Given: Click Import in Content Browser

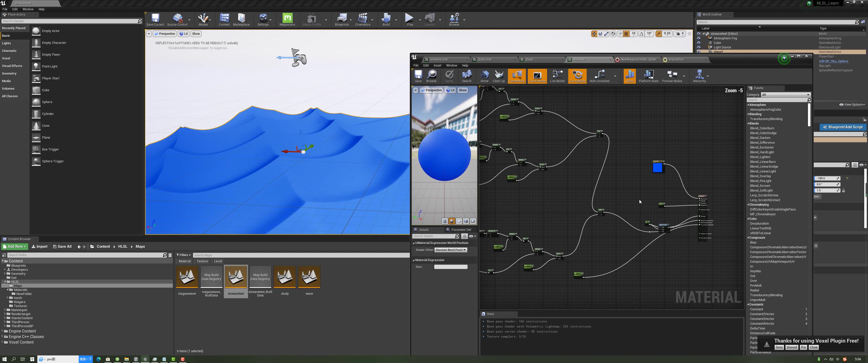Looking at the screenshot, I should 39,247.
